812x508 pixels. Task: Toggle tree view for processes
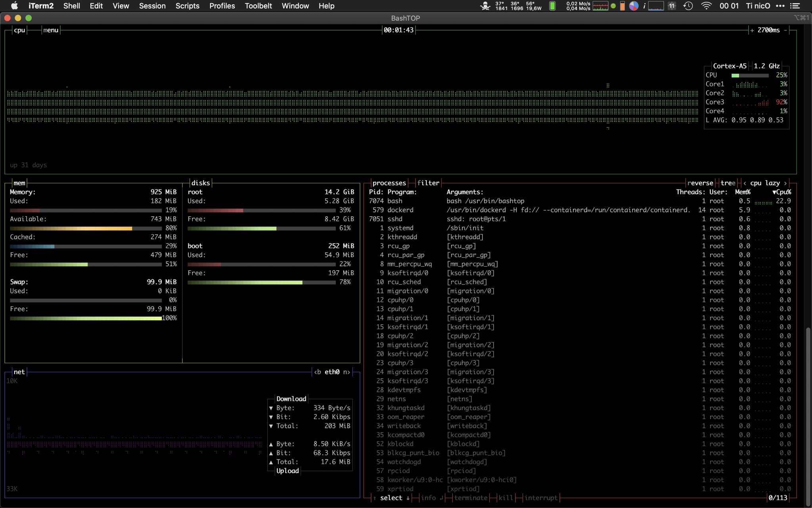tap(728, 183)
